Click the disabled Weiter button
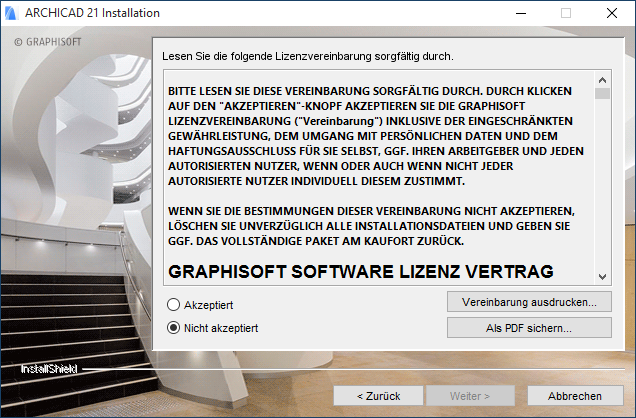Image resolution: width=636 pixels, height=418 pixels. tap(470, 396)
